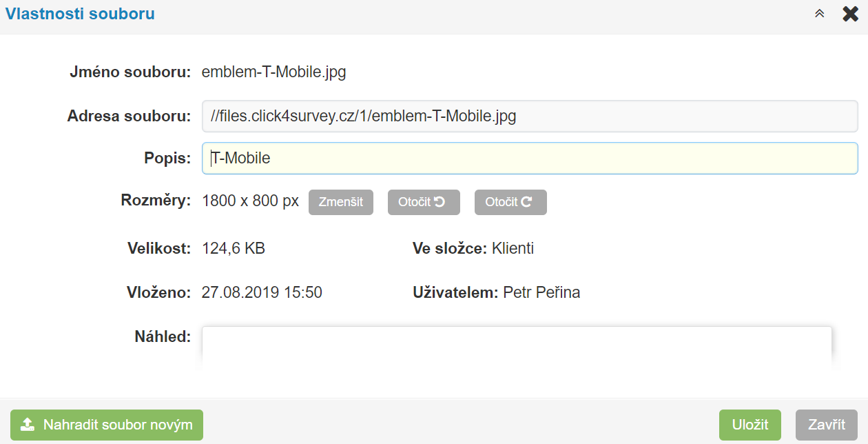Close the Vlastnosti souboru dialog
Image resolution: width=868 pixels, height=444 pixels.
(x=851, y=14)
